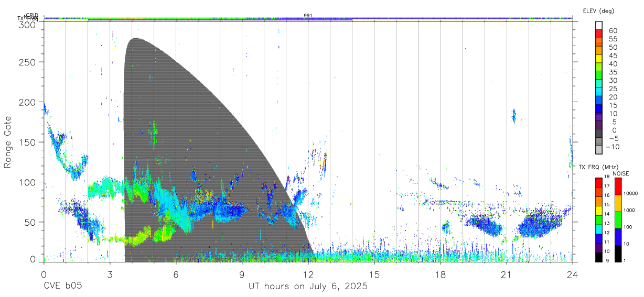The image size is (644, 297).
Task: Click the dark blue ELEV segment between 15 and 10
Action: [x=599, y=108]
